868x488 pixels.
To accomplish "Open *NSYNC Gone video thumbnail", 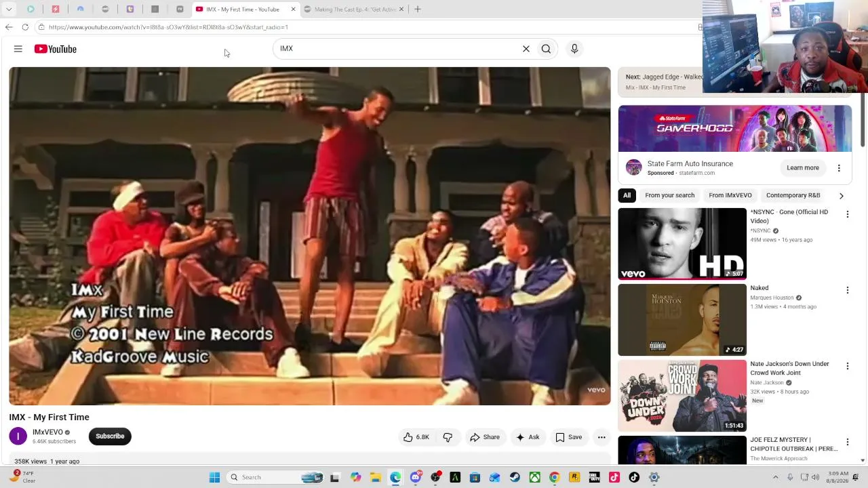I will [682, 244].
